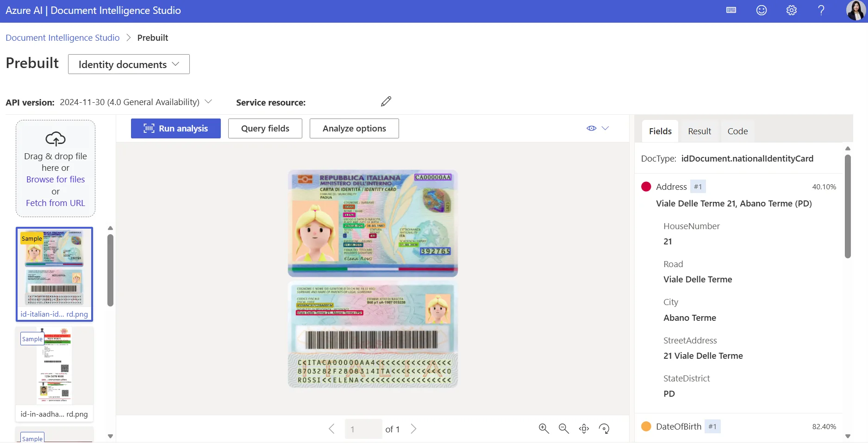Go to next page arrow

pyautogui.click(x=414, y=429)
